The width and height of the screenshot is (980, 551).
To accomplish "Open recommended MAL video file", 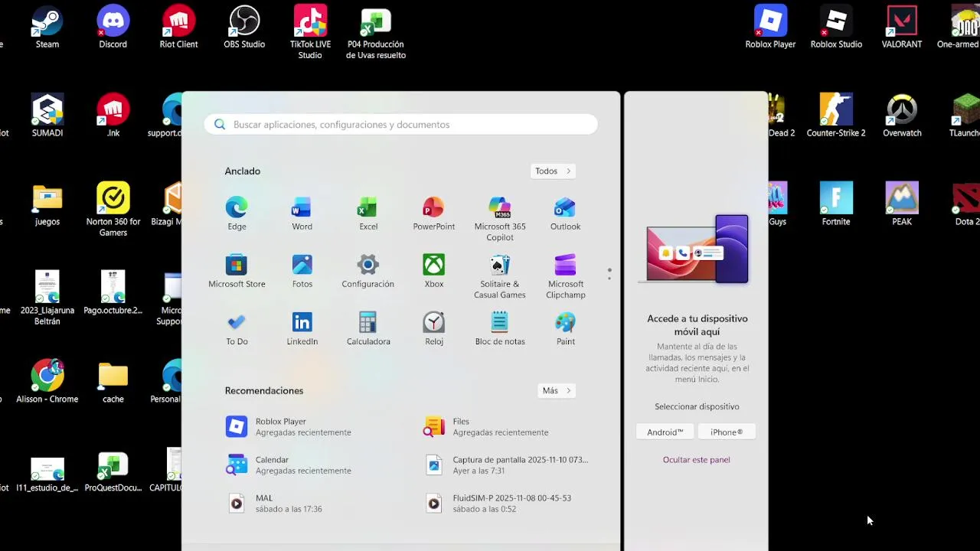I will pyautogui.click(x=312, y=504).
